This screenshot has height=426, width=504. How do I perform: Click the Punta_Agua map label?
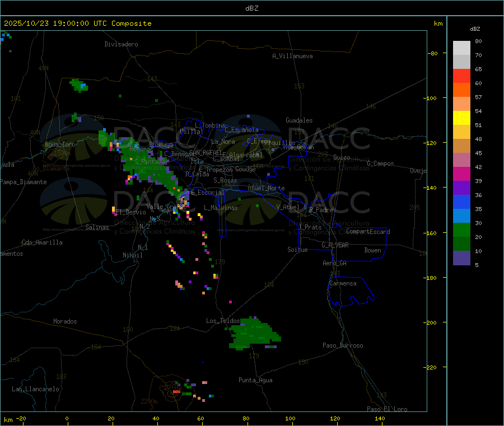[x=255, y=380]
